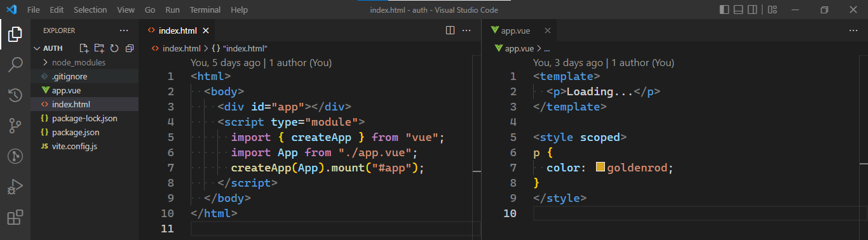Toggle the secondary side bar layout button
Image resolution: width=868 pixels, height=240 pixels.
[752, 10]
